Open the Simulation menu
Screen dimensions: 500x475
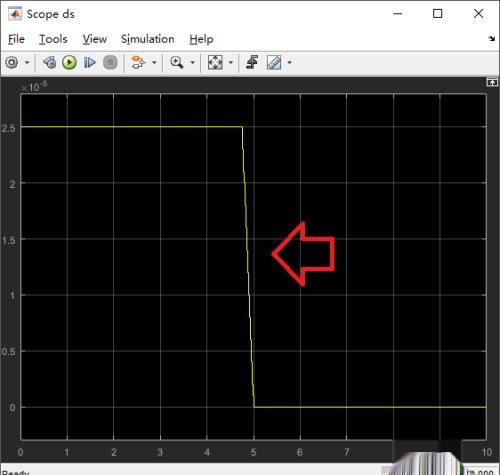[x=148, y=39]
